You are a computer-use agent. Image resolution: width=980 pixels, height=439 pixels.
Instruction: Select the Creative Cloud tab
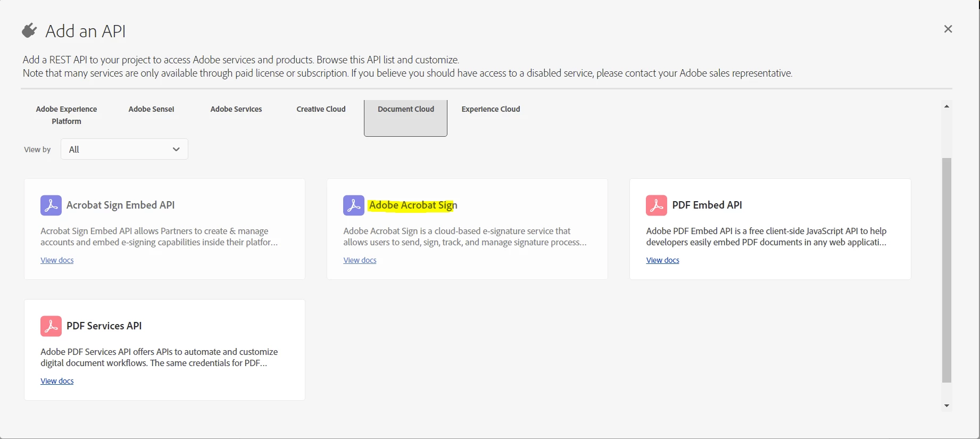pos(321,109)
